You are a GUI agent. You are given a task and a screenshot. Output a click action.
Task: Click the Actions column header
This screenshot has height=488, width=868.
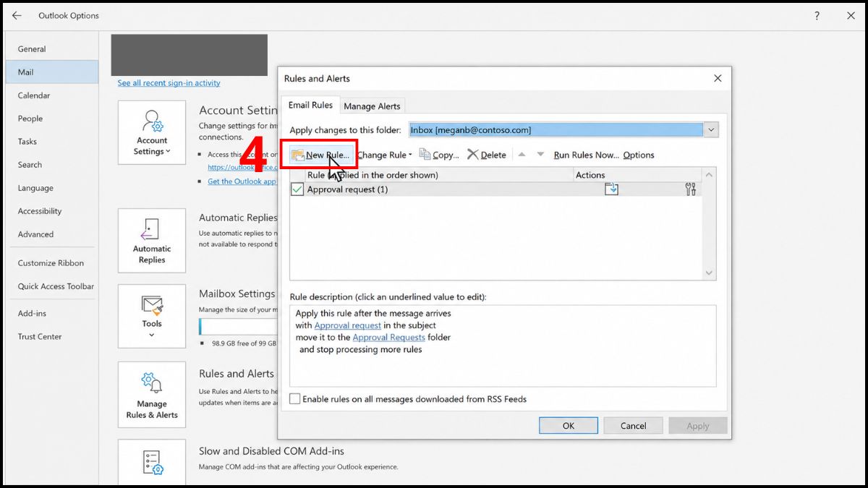pyautogui.click(x=637, y=175)
